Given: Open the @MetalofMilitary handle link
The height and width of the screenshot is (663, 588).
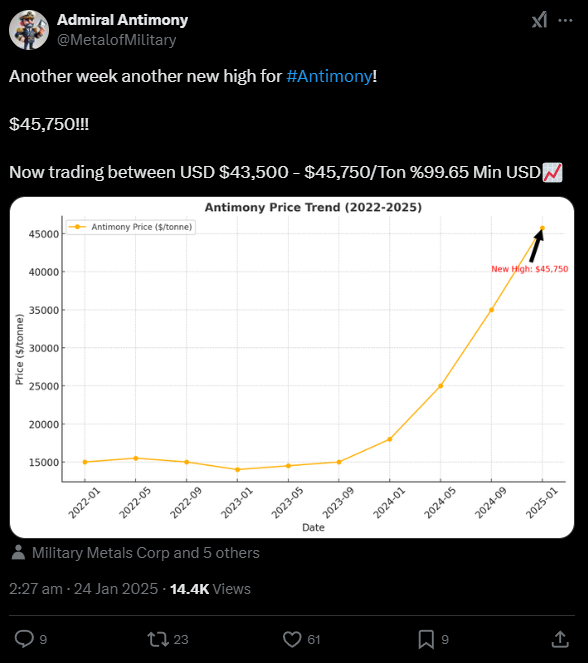Looking at the screenshot, I should click(x=117, y=40).
